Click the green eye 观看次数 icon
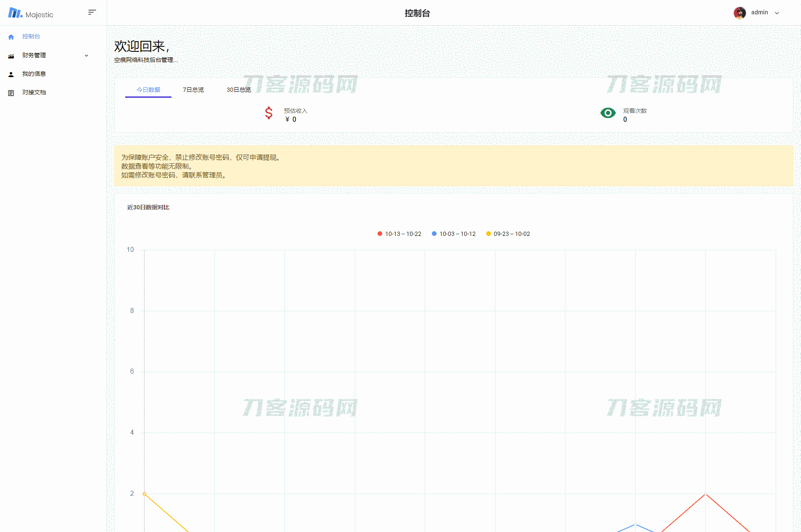The height and width of the screenshot is (532, 801). [x=608, y=113]
